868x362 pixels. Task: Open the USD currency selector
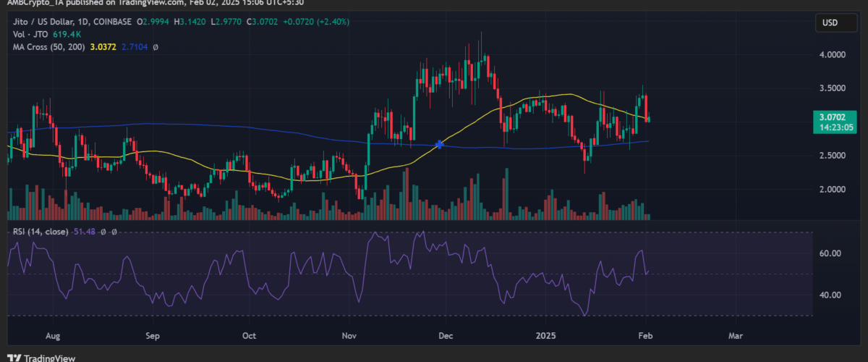pos(829,23)
